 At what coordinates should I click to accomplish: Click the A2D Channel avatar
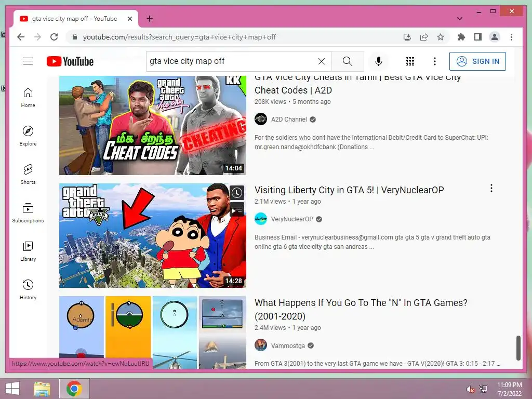(x=261, y=119)
